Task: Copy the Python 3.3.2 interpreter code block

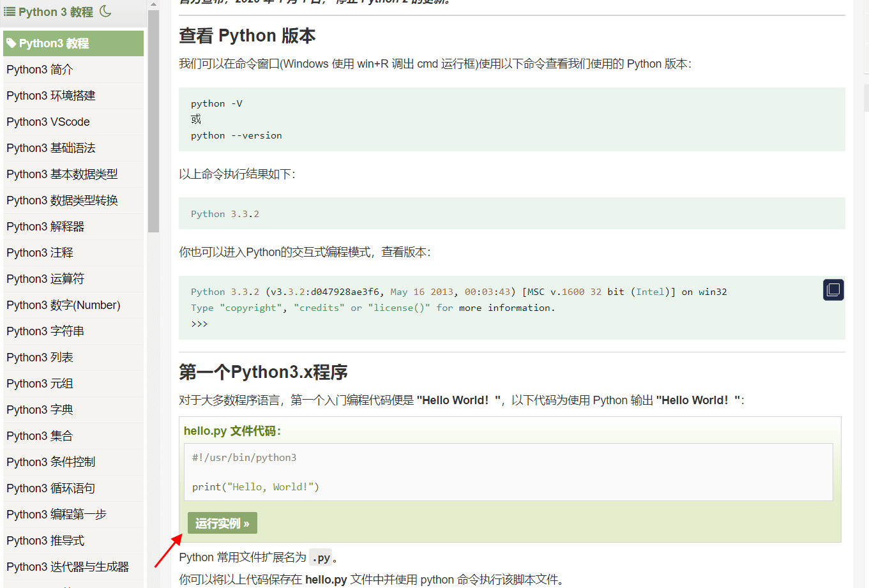Action: point(833,290)
